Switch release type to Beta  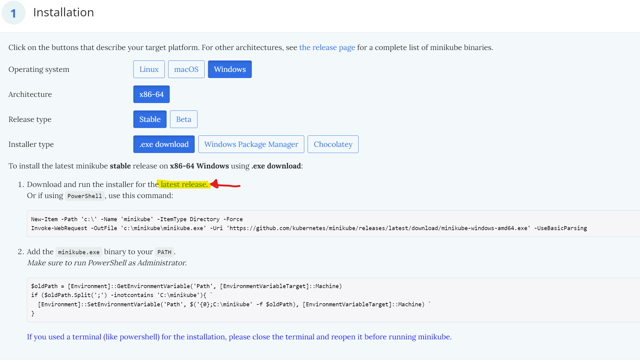[184, 119]
